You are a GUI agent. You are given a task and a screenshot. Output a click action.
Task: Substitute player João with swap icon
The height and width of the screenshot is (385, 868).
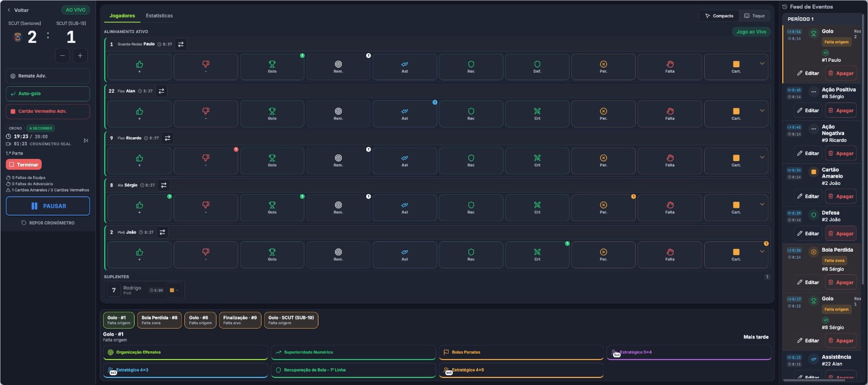(x=162, y=232)
